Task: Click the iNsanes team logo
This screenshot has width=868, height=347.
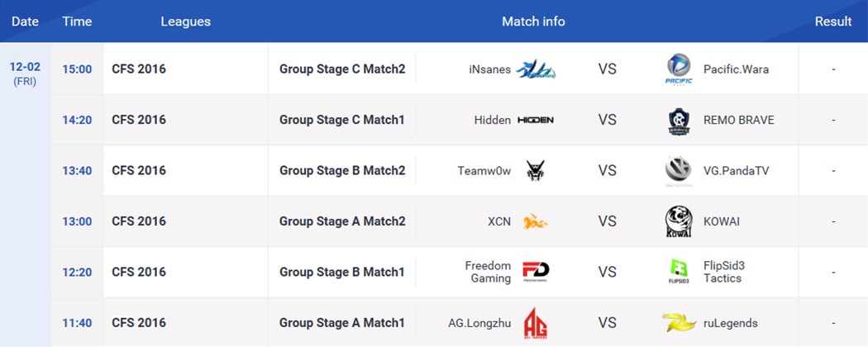Action: 536,69
